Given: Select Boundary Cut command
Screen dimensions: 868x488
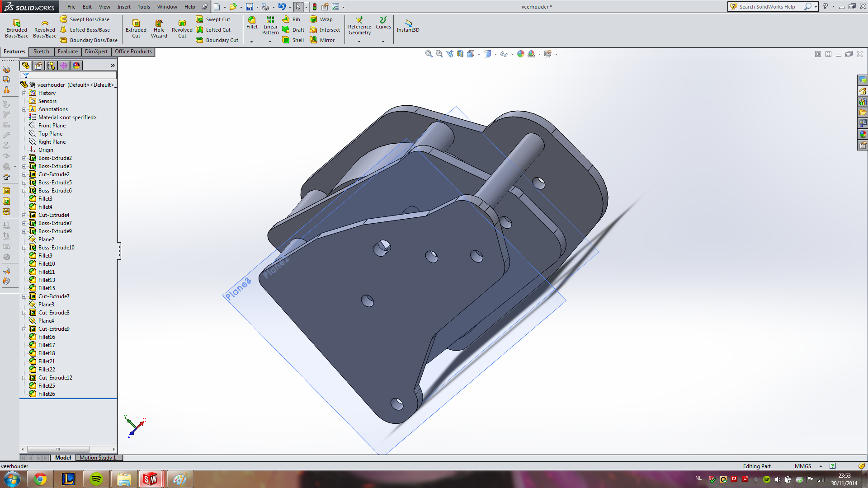Looking at the screenshot, I should [217, 40].
